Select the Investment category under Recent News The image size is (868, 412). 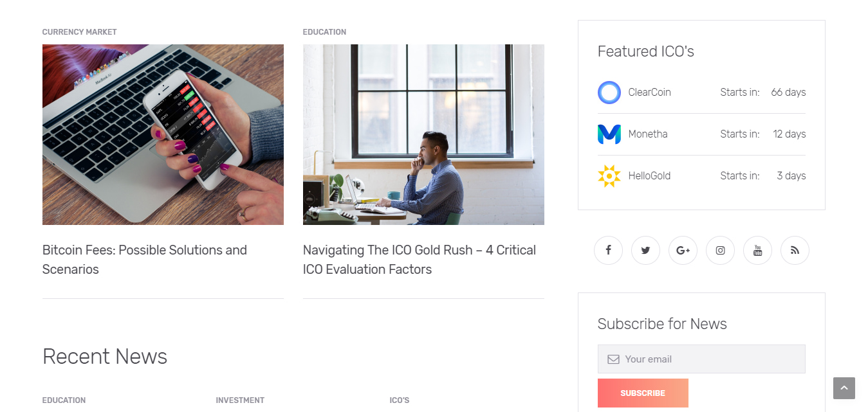coord(240,400)
